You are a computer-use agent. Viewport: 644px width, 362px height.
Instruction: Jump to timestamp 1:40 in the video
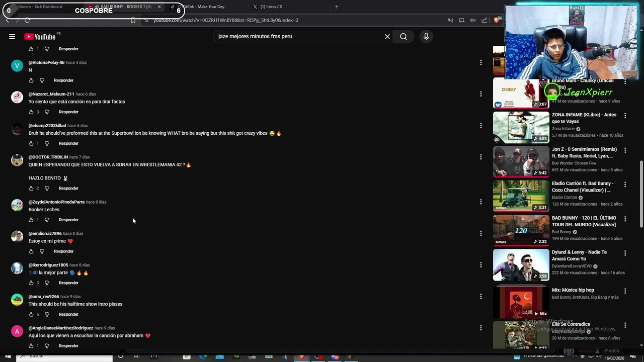pyautogui.click(x=33, y=273)
